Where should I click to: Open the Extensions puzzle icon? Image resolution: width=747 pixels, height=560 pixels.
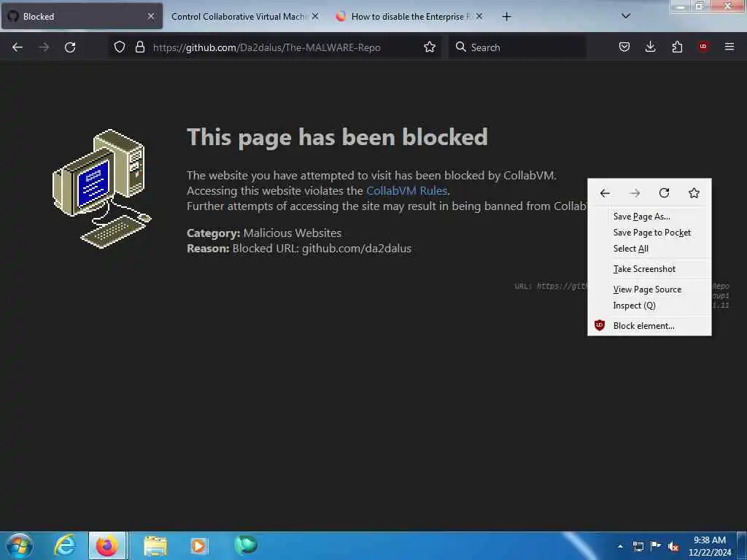tap(677, 47)
